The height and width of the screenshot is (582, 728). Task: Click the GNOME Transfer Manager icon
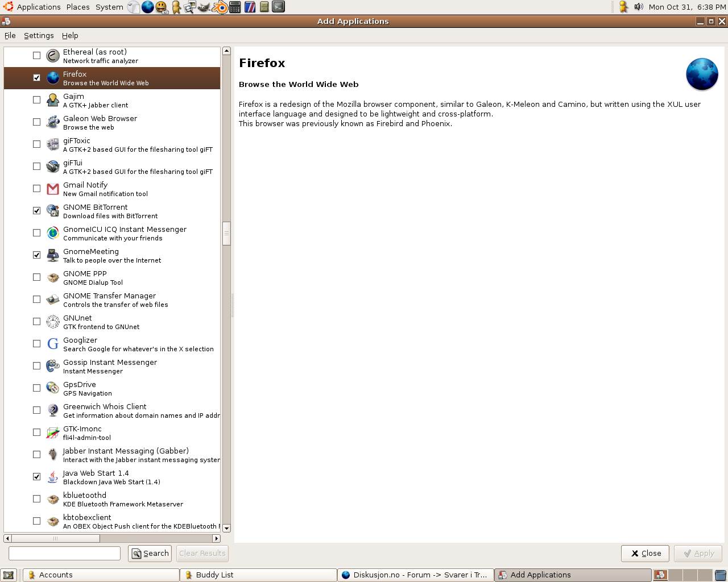pyautogui.click(x=53, y=300)
